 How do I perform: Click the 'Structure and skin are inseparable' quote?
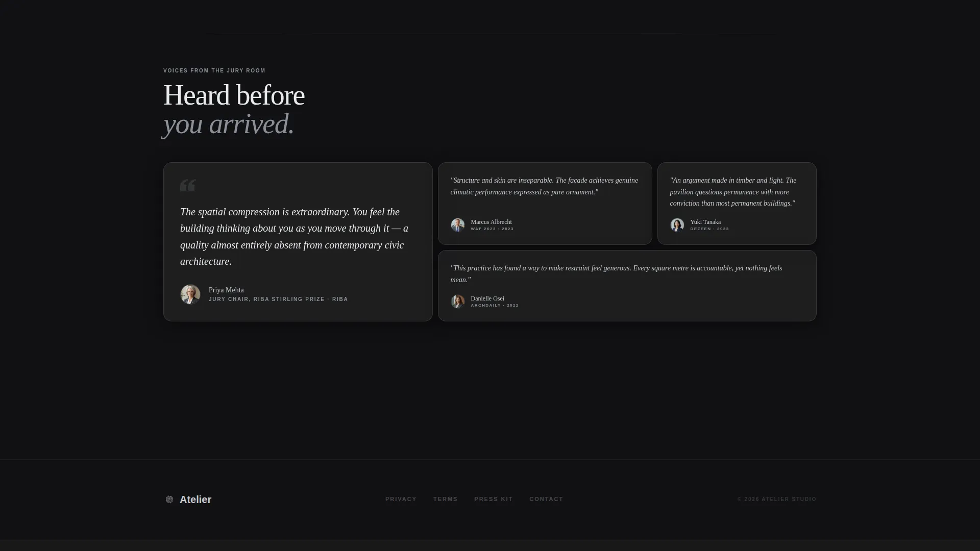[544, 186]
